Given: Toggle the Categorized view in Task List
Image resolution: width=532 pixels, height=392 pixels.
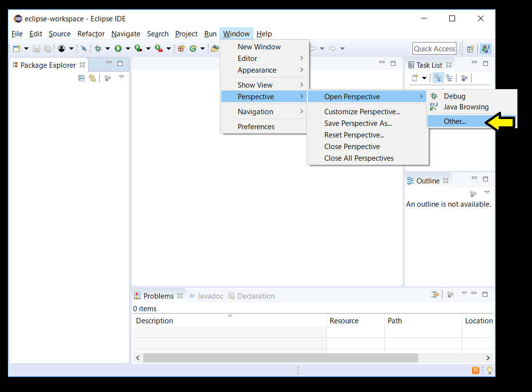Looking at the screenshot, I should [x=439, y=78].
